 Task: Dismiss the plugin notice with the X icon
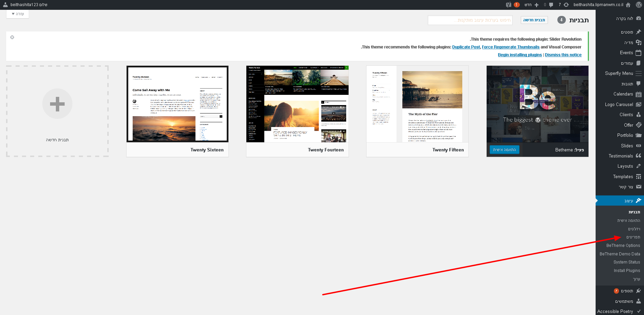(x=12, y=37)
